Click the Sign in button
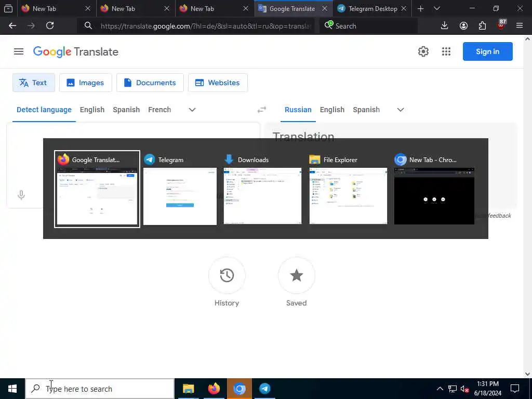Image resolution: width=532 pixels, height=399 pixels. tap(487, 51)
